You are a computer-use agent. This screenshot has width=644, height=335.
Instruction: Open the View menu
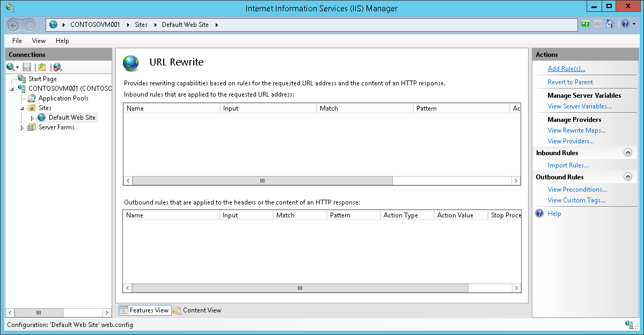click(39, 41)
